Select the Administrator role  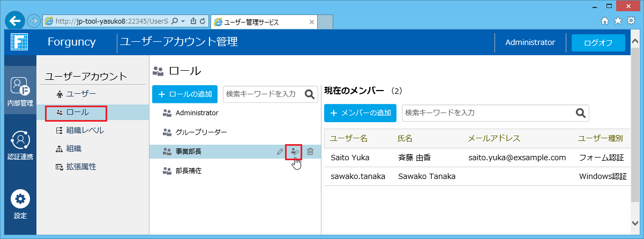(x=197, y=113)
